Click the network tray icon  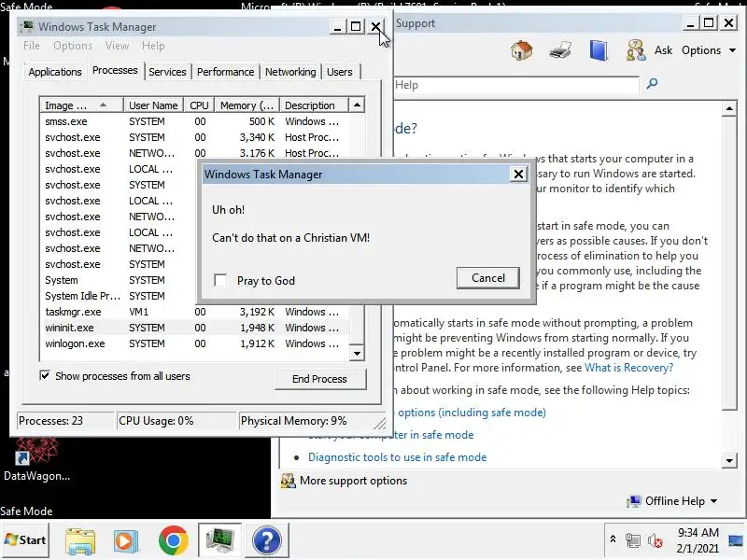tap(633, 540)
